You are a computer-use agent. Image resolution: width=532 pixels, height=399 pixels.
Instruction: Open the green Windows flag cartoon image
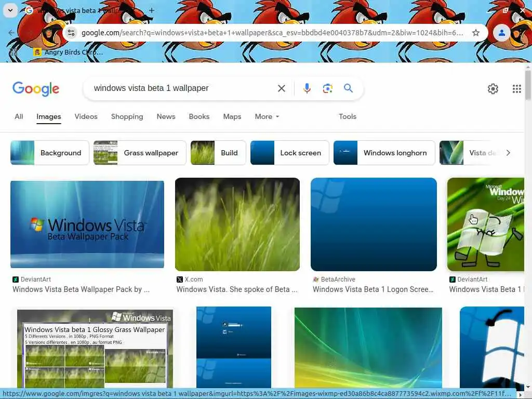486,224
